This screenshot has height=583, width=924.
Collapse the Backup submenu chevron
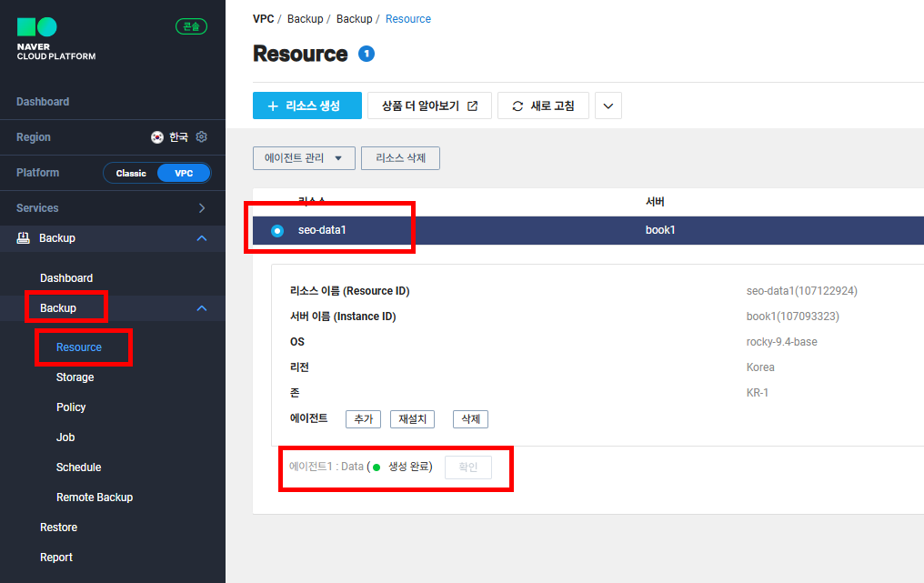pyautogui.click(x=202, y=308)
